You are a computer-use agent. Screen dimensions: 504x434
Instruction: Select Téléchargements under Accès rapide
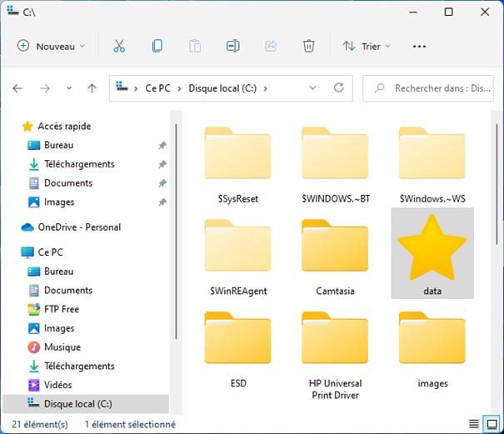(x=79, y=164)
